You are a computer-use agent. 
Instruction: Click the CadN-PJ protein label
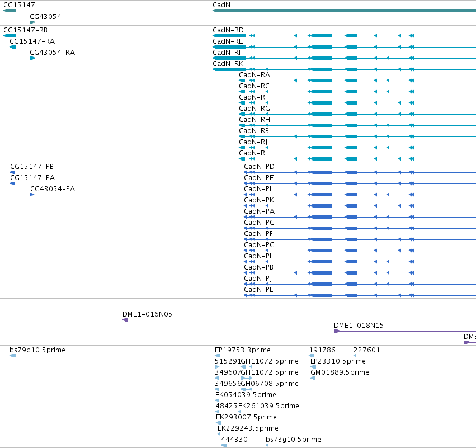[x=258, y=279]
